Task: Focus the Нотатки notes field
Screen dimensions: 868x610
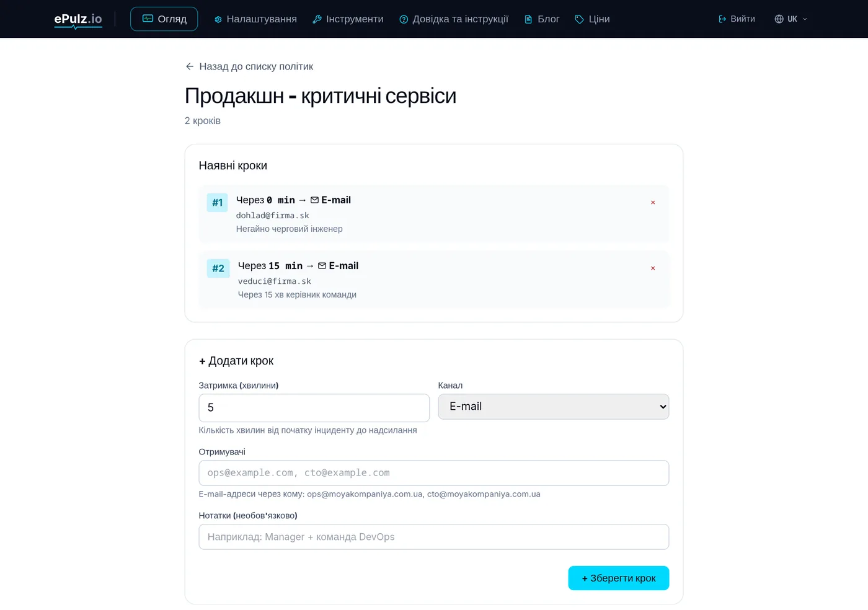Action: (433, 537)
